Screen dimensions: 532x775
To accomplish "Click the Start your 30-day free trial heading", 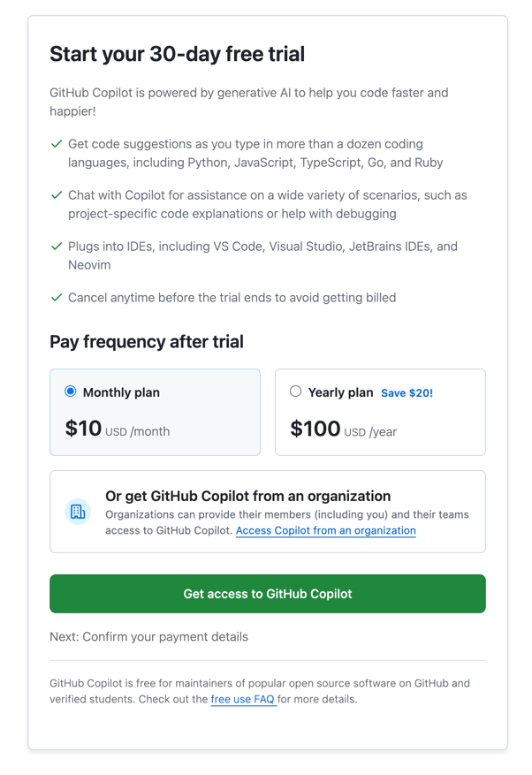I will click(177, 54).
